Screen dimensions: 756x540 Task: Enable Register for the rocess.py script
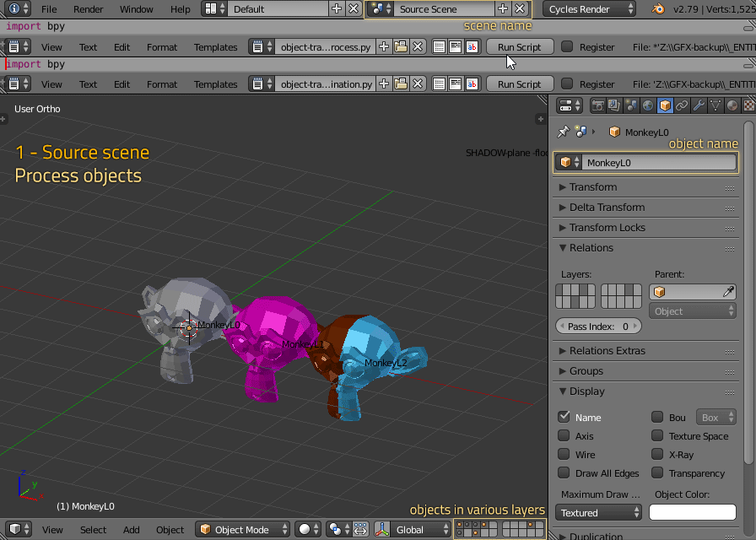tap(567, 46)
